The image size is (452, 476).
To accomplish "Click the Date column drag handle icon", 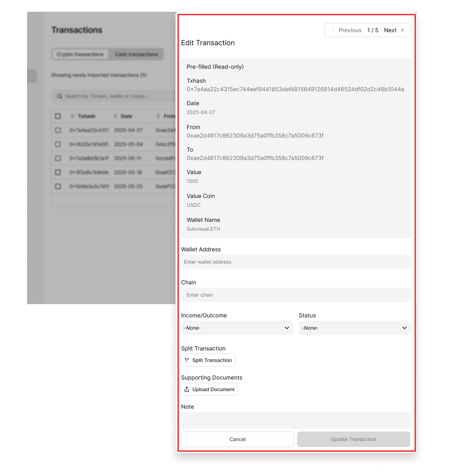I will (115, 116).
